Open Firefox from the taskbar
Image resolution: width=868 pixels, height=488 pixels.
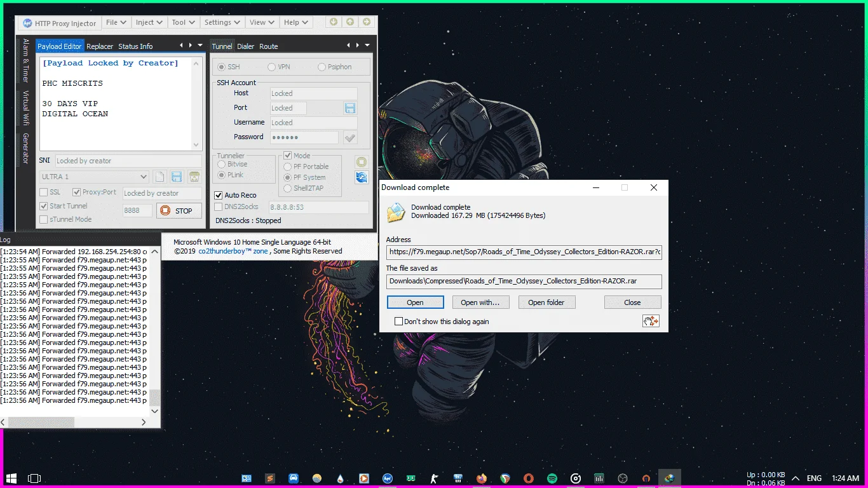482,478
